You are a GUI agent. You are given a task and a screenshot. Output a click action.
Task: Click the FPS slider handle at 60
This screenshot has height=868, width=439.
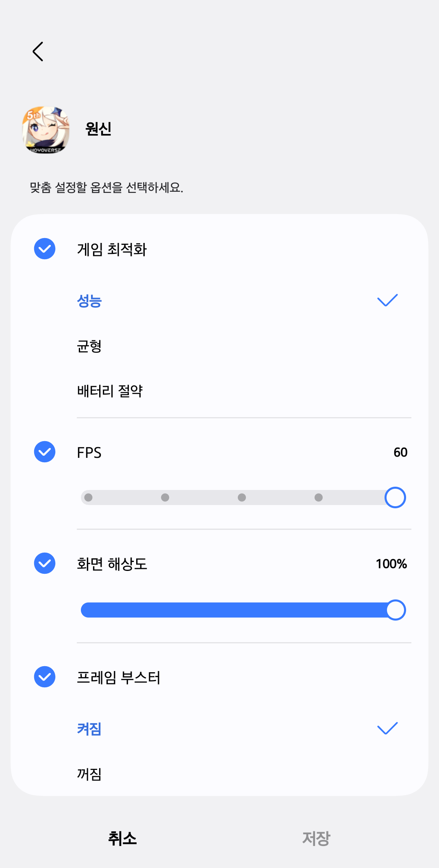point(395,497)
